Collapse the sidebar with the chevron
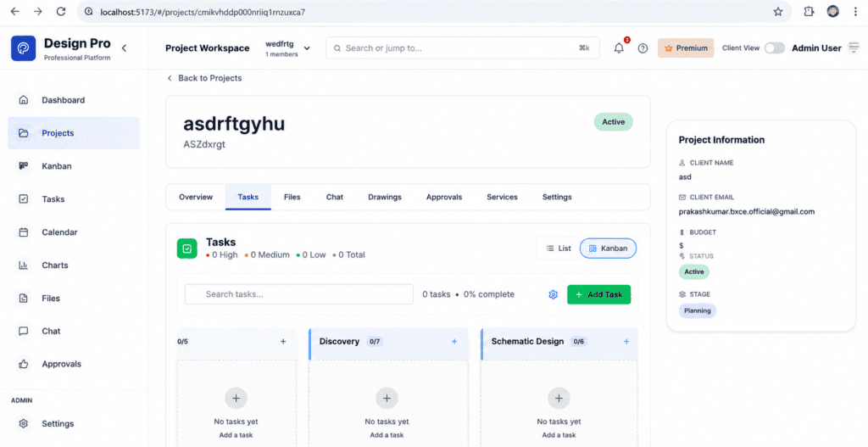Viewport: 868px width, 447px height. [124, 48]
